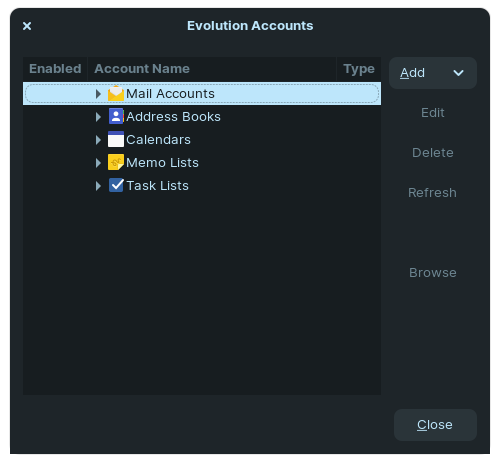Click the Memo Lists sticky note icon
Image resolution: width=500 pixels, height=464 pixels.
tap(116, 163)
